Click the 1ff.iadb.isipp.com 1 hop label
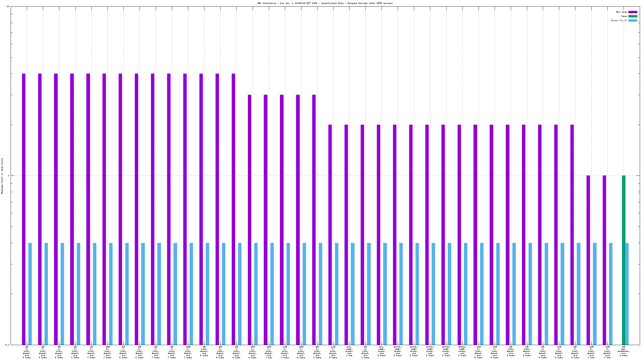The image size is (644, 362). click(349, 352)
